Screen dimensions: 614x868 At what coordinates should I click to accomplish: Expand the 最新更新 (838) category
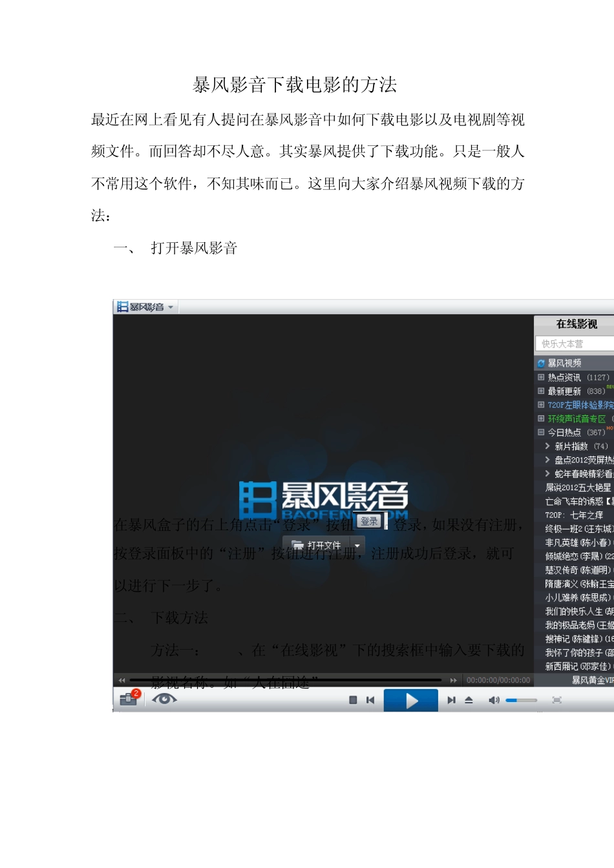point(541,391)
